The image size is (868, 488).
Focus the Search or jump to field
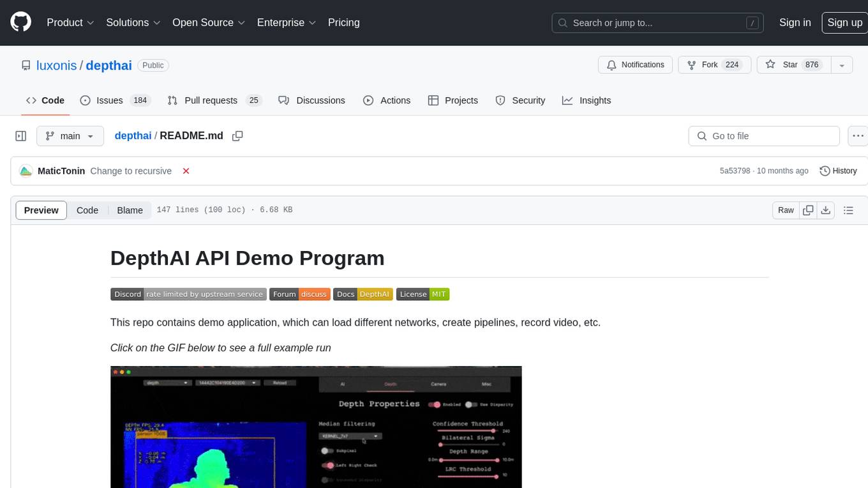pyautogui.click(x=659, y=22)
